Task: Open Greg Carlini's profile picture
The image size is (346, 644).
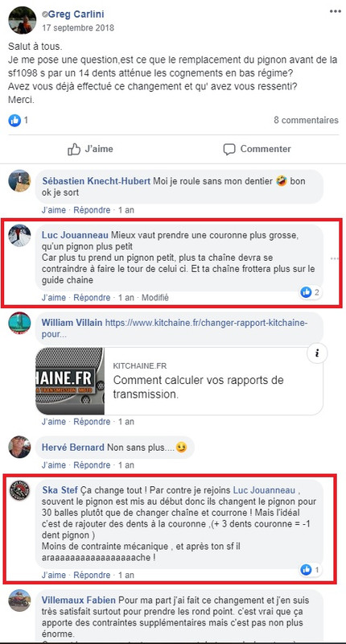Action: (23, 20)
